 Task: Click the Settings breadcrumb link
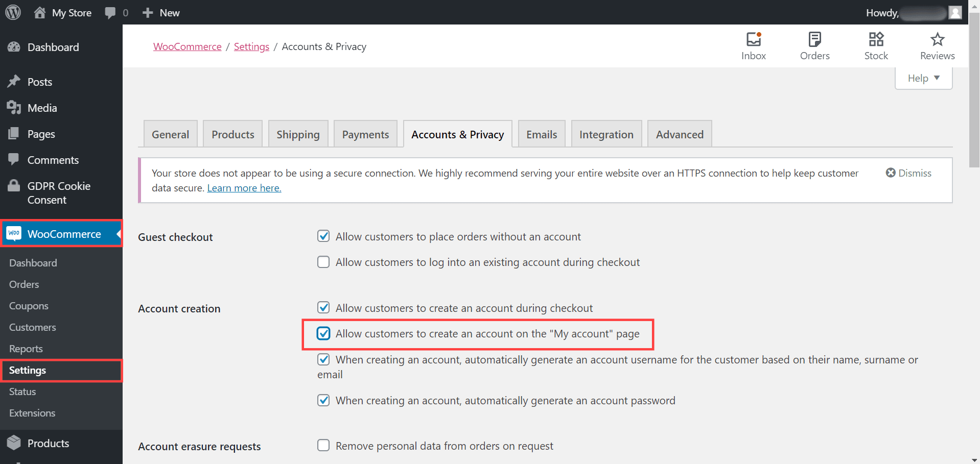tap(251, 46)
